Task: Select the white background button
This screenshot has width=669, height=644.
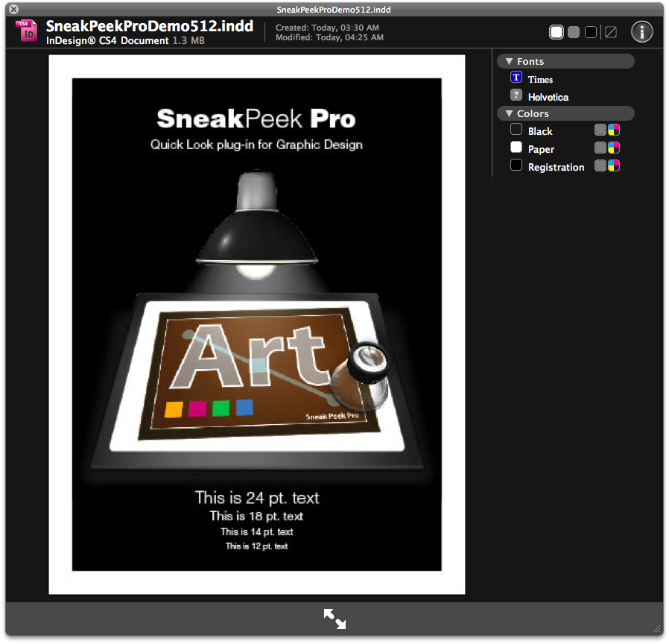Action: [557, 32]
